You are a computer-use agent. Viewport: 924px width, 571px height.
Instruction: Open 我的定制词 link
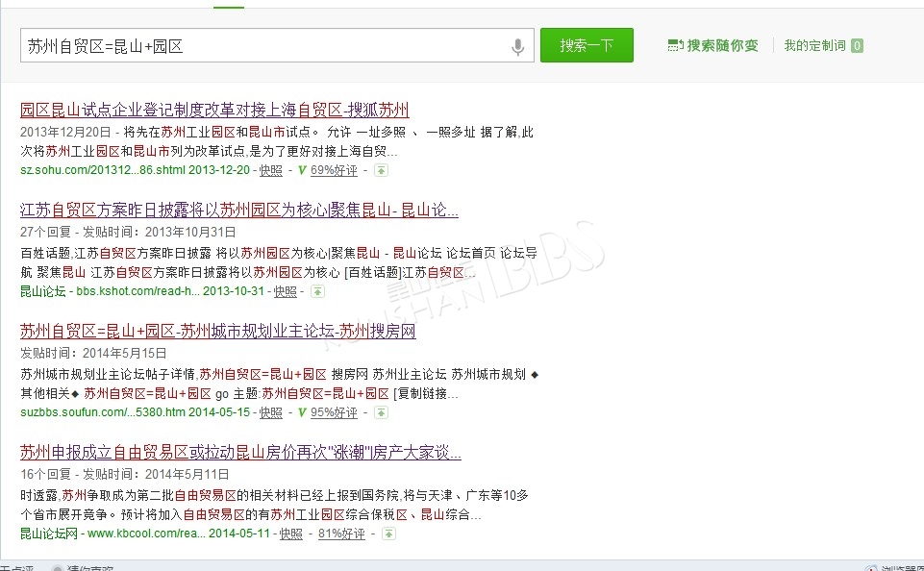click(x=814, y=45)
